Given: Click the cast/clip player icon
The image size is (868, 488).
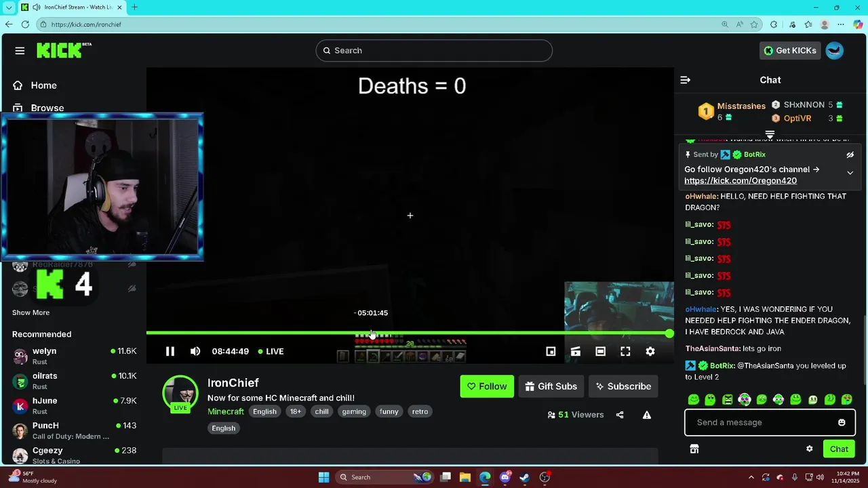Looking at the screenshot, I should pyautogui.click(x=575, y=351).
